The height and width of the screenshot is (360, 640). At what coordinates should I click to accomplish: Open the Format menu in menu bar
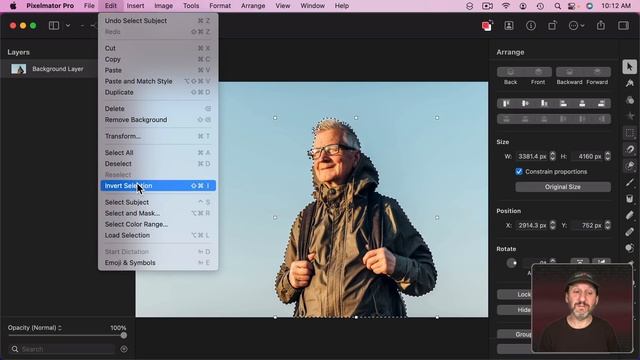(x=220, y=6)
